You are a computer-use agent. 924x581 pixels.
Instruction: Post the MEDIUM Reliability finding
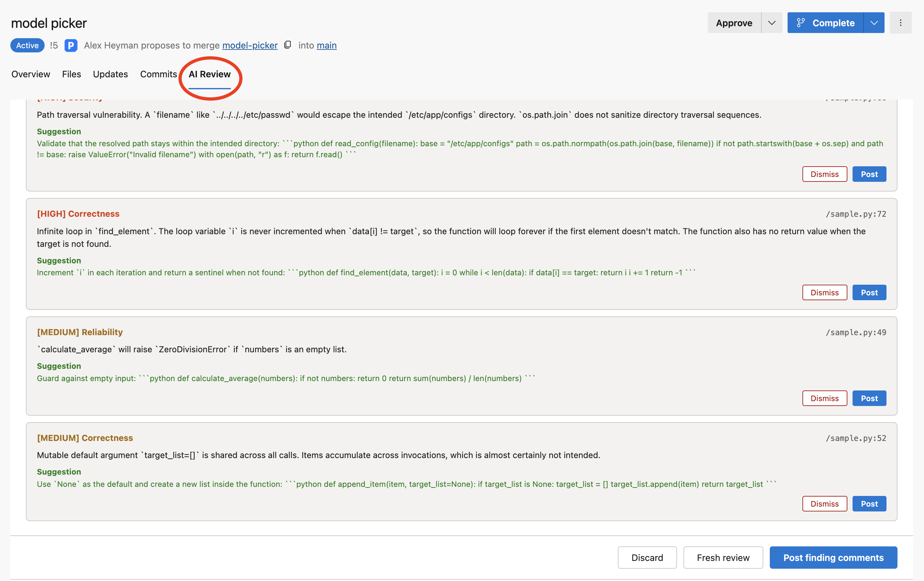[x=869, y=398]
